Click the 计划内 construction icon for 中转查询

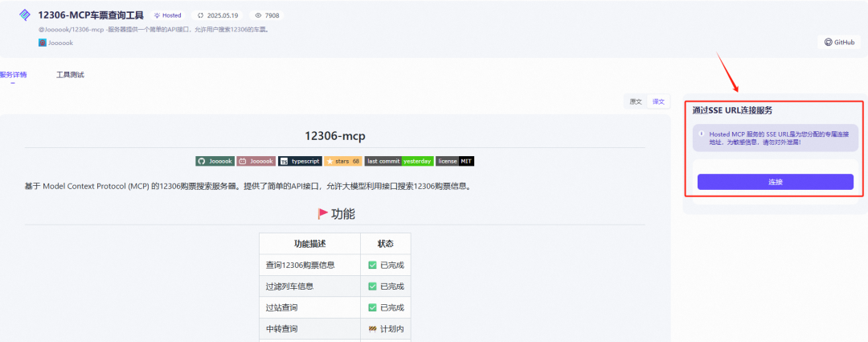click(x=373, y=328)
